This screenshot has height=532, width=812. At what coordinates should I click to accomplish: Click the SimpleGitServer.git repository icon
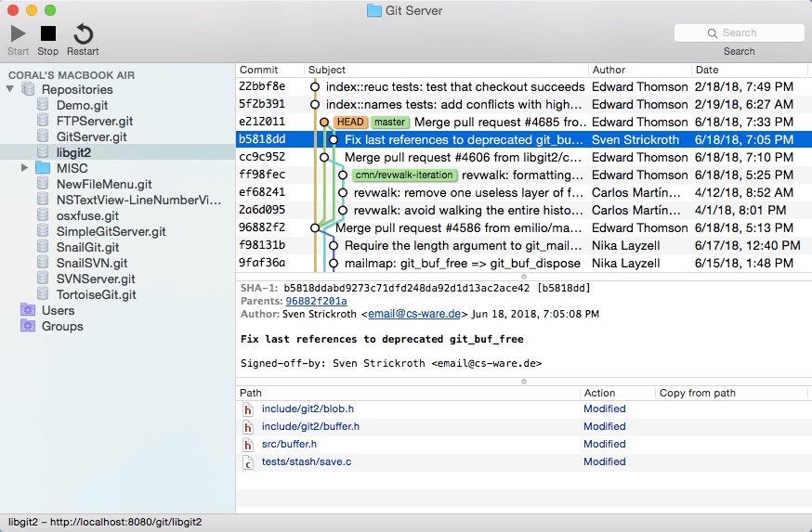coord(43,231)
